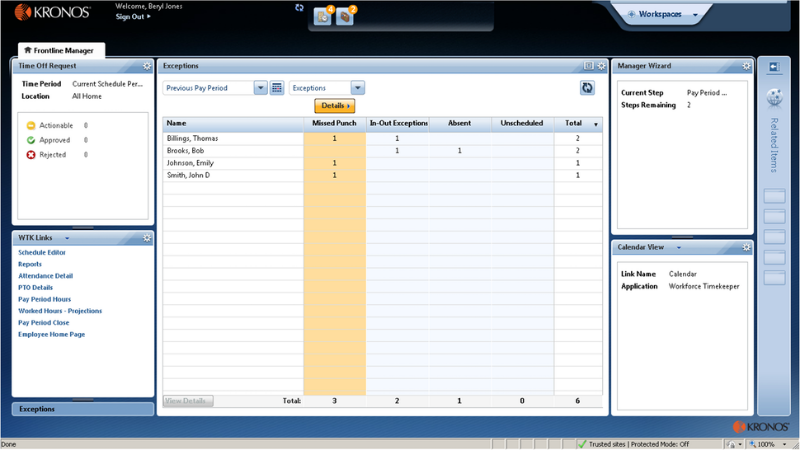
Task: Click the Pay Period ... current step
Action: pos(707,93)
